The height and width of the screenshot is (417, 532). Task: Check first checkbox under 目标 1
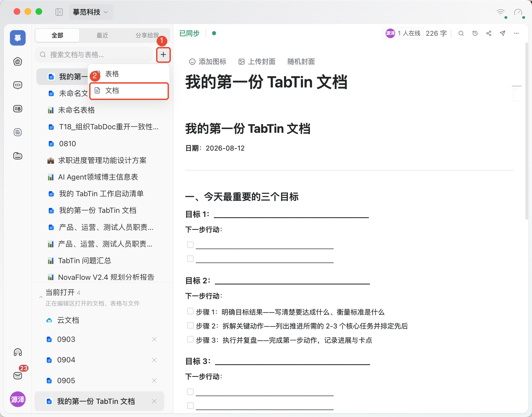click(x=190, y=245)
